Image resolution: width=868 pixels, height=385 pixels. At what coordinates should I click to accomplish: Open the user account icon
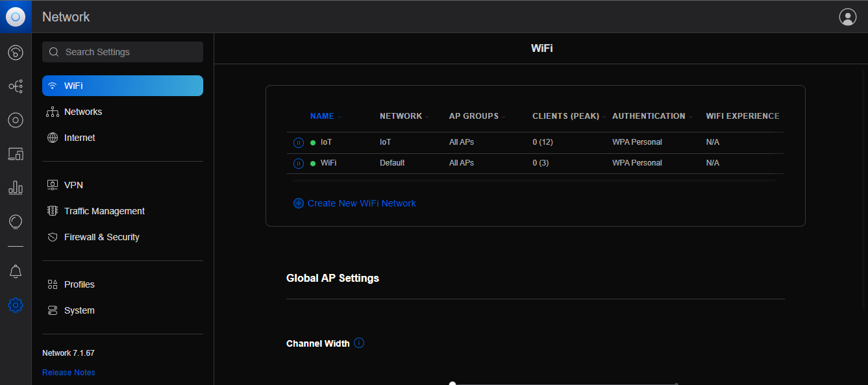(848, 16)
